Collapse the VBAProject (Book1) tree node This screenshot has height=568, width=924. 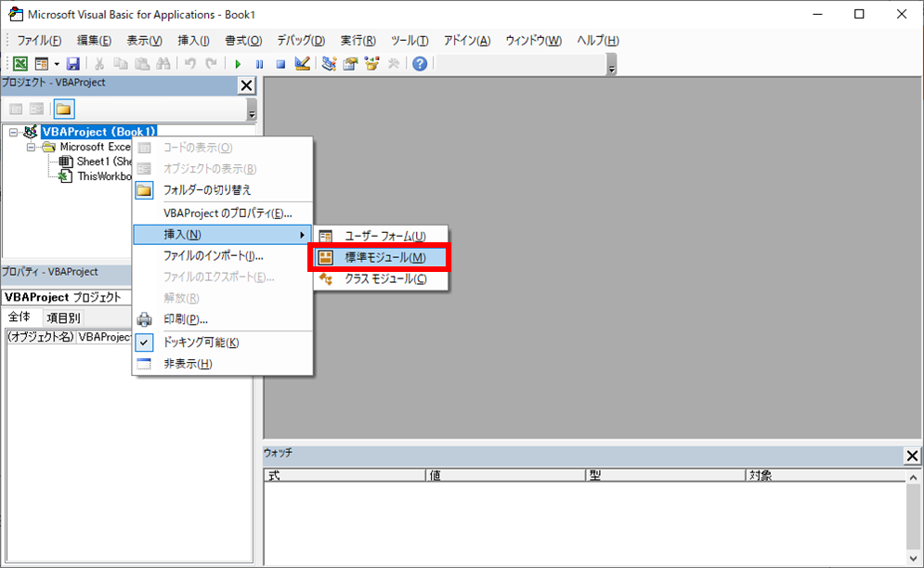click(x=13, y=133)
